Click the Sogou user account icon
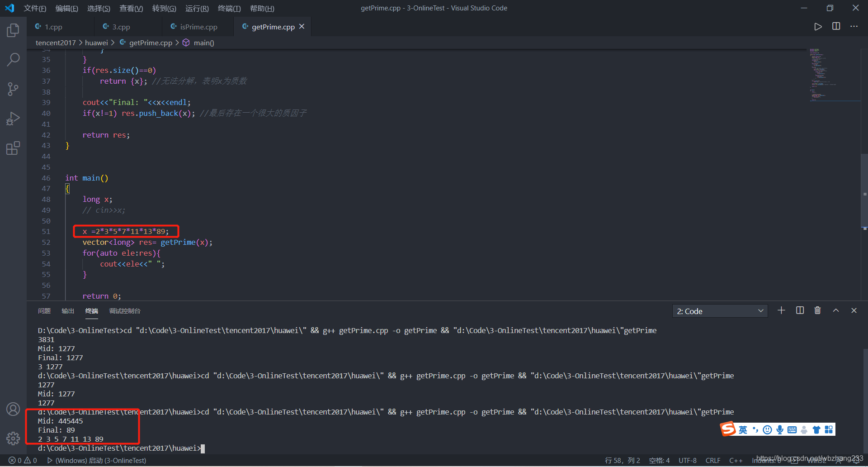868x467 pixels. [x=804, y=429]
